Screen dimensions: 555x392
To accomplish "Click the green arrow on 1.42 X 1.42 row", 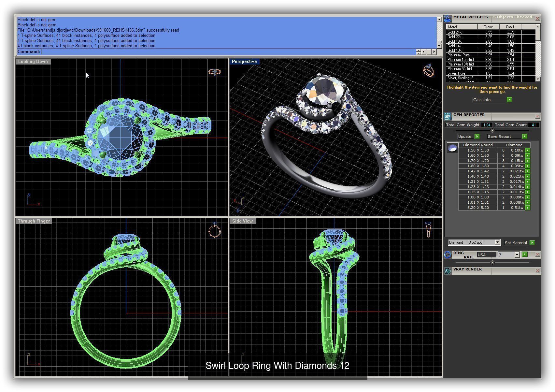I will click(x=528, y=171).
